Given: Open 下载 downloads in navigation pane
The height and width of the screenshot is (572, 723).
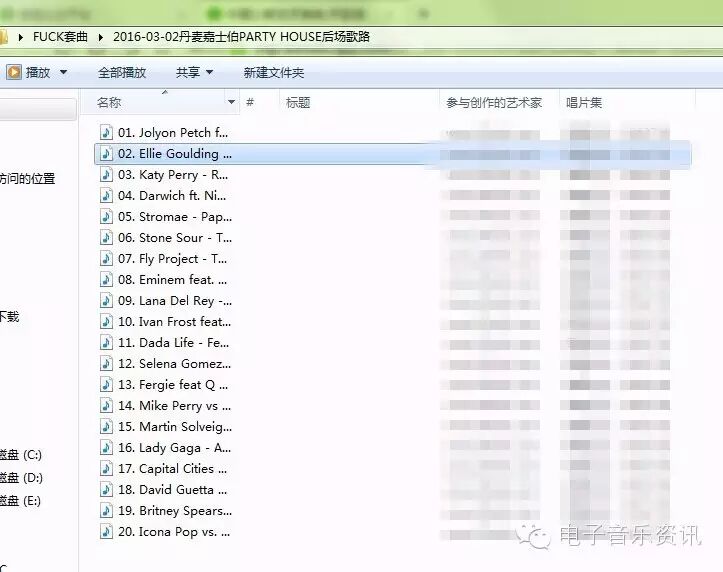Looking at the screenshot, I should point(9,317).
